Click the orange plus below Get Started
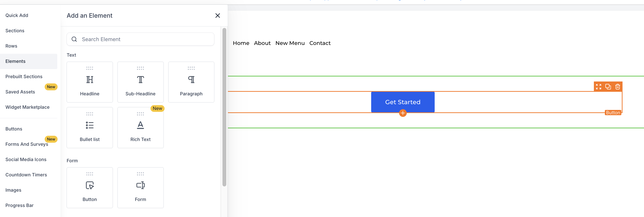The height and width of the screenshot is (217, 644). click(403, 113)
